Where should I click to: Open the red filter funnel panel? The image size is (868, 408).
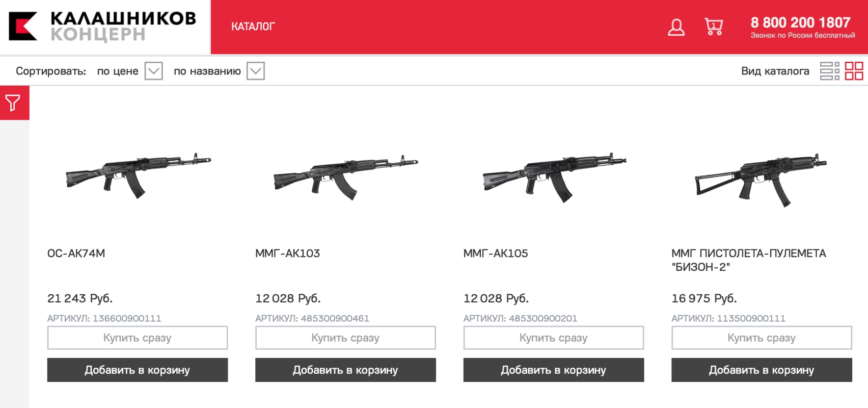click(13, 103)
